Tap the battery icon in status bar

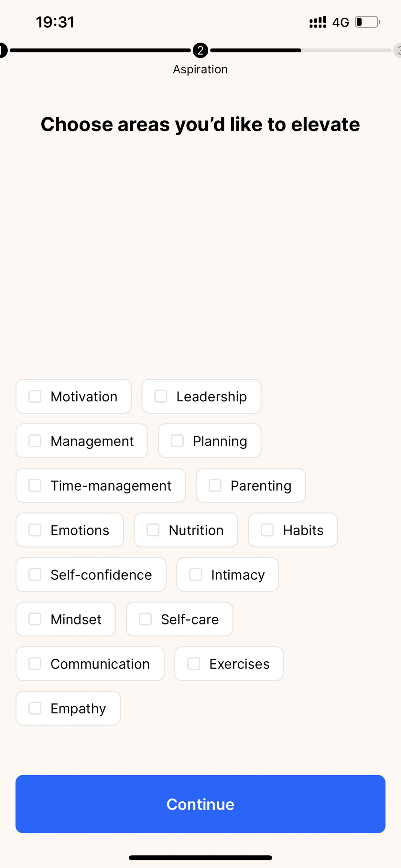point(368,22)
